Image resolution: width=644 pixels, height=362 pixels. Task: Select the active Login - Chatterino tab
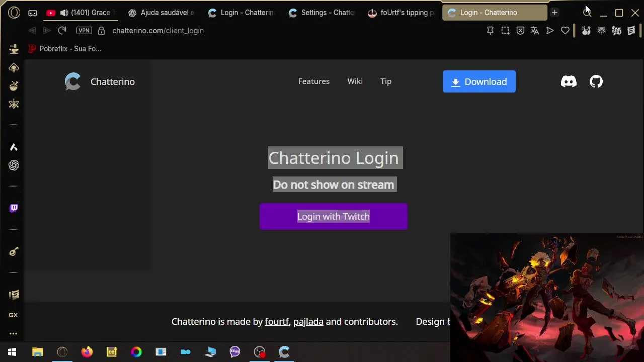tap(495, 13)
